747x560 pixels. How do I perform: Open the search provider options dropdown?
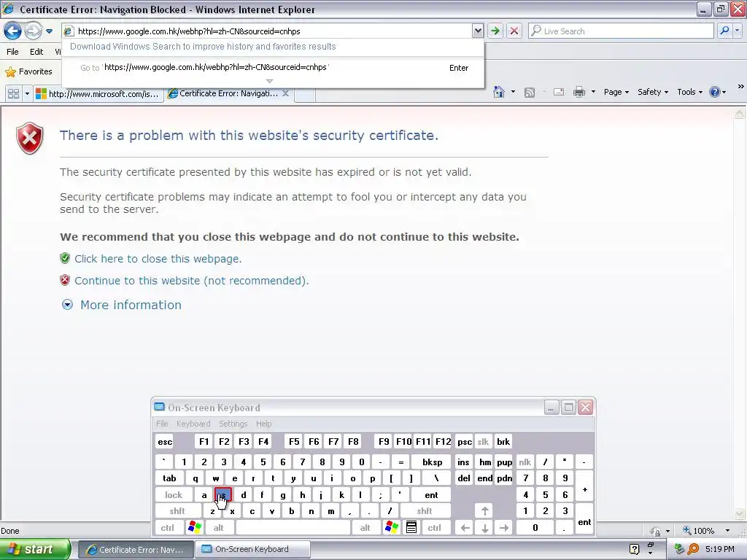click(738, 31)
